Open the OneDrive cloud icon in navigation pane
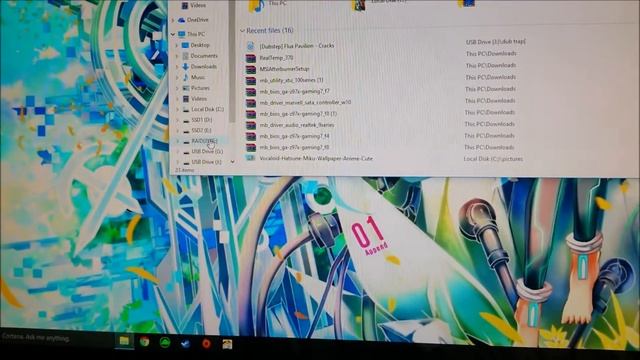This screenshot has width=640, height=360. pyautogui.click(x=182, y=20)
